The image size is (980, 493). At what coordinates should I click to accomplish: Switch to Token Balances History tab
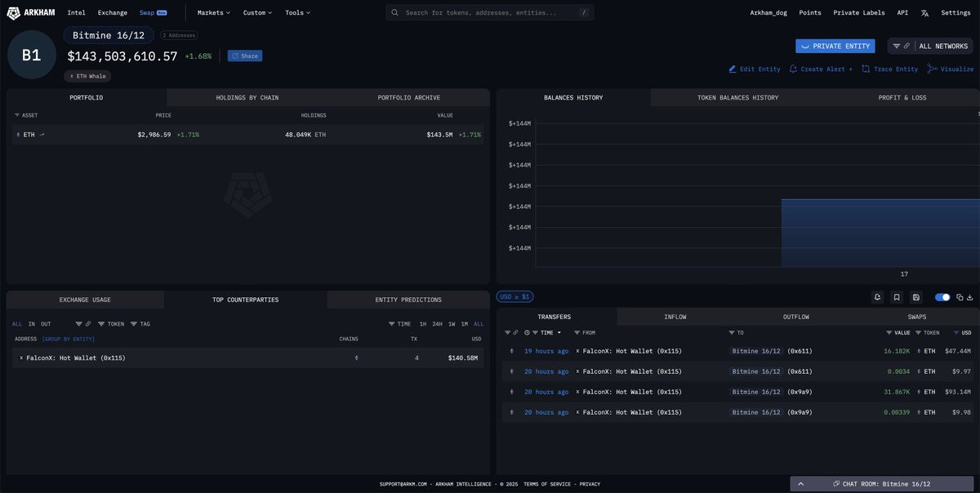[x=737, y=98]
